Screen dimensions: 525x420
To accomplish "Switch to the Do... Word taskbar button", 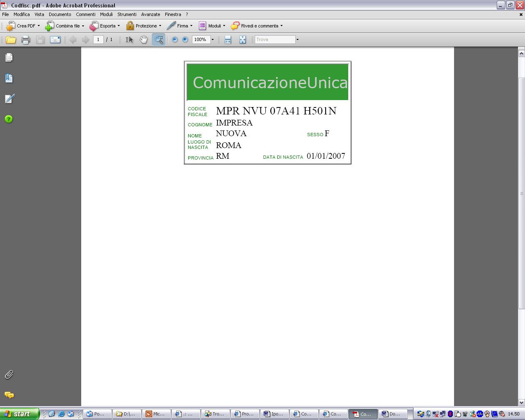I will (x=393, y=414).
